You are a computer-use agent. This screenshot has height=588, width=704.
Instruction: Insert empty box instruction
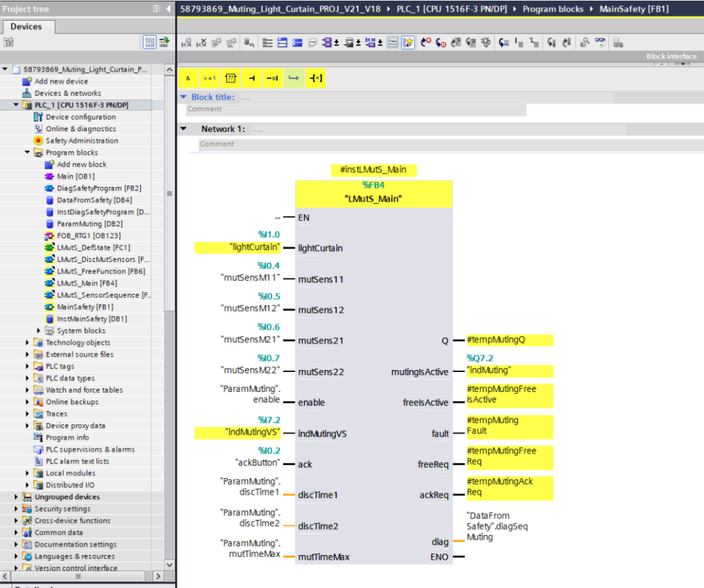230,78
